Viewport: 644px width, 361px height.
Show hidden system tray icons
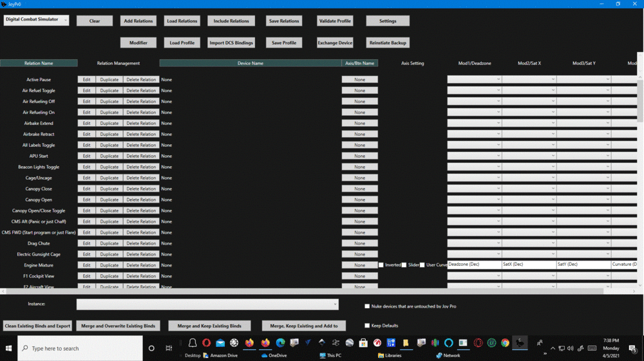553,348
